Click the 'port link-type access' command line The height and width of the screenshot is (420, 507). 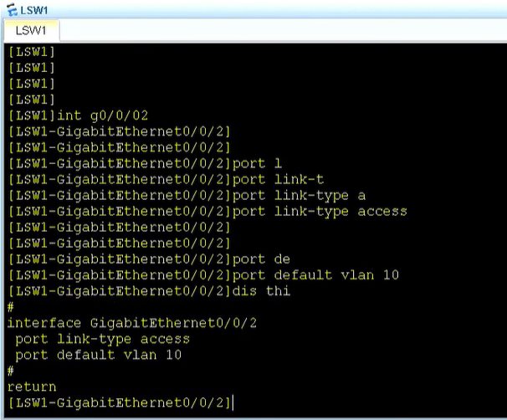tap(207, 211)
